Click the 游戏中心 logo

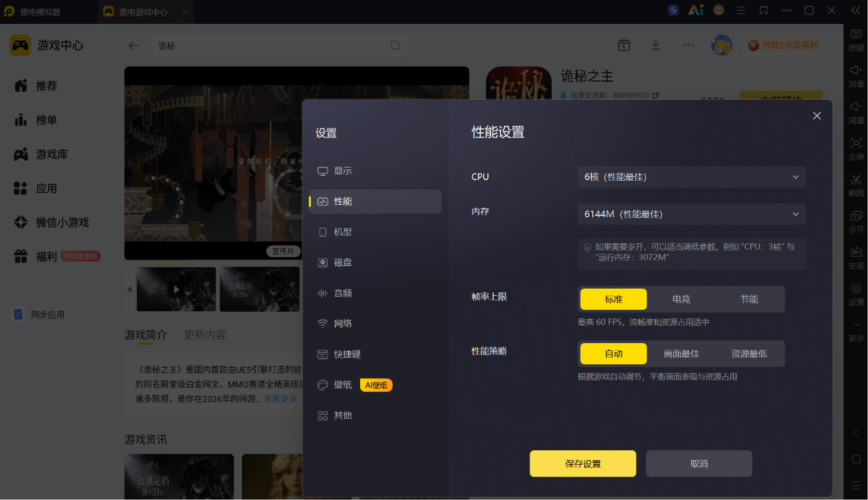click(x=47, y=45)
